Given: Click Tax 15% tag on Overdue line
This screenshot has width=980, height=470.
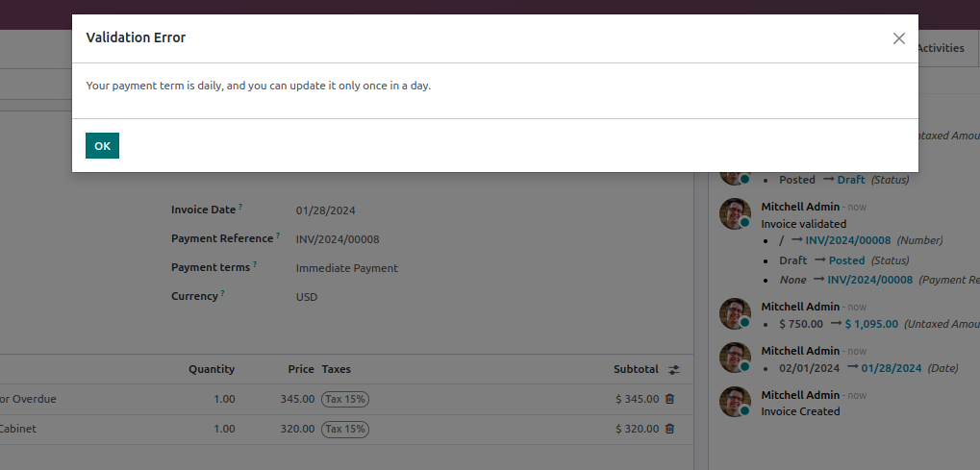Looking at the screenshot, I should tap(345, 399).
